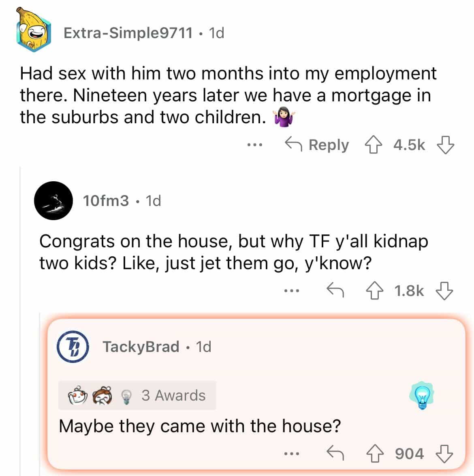Click the teal lightbulb award badge
474x476 pixels.
(x=422, y=395)
